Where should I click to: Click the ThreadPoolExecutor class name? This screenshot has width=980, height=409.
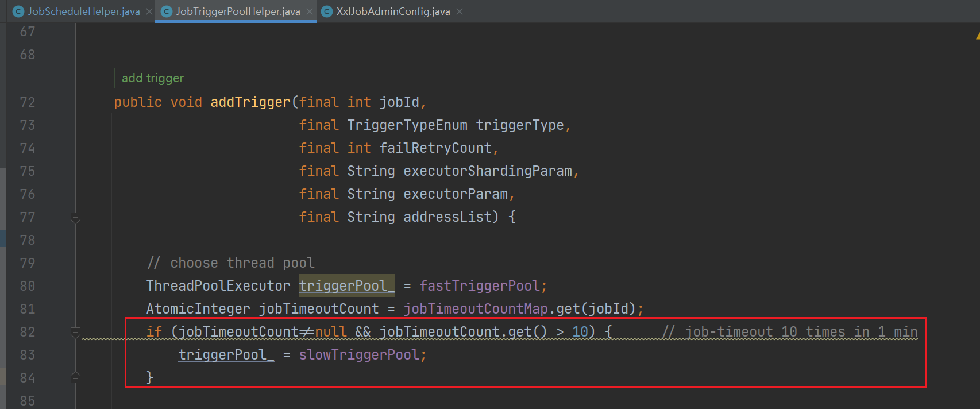pyautogui.click(x=218, y=286)
